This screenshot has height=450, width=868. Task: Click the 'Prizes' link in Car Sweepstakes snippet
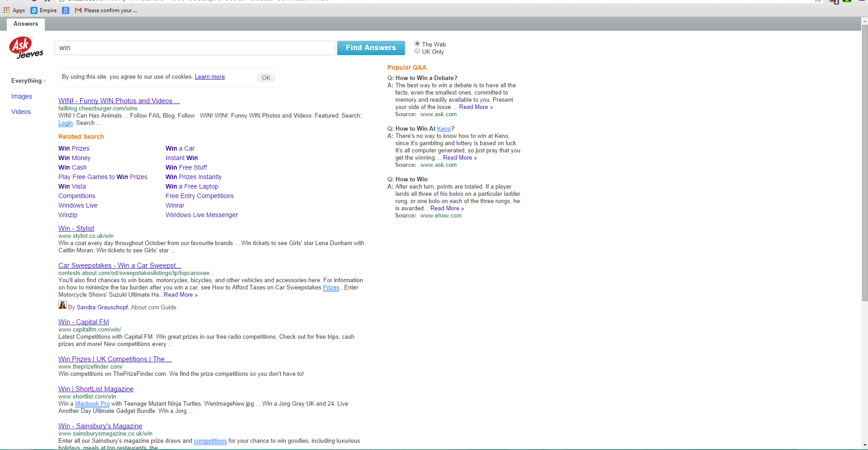331,288
